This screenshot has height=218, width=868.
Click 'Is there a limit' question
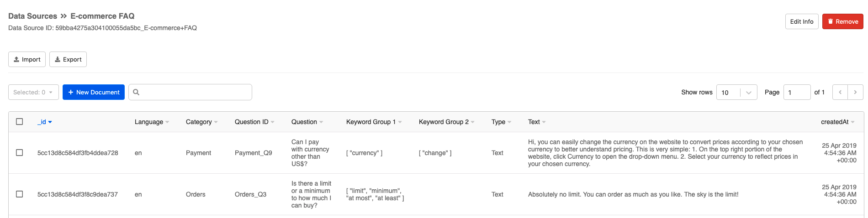pos(312,194)
